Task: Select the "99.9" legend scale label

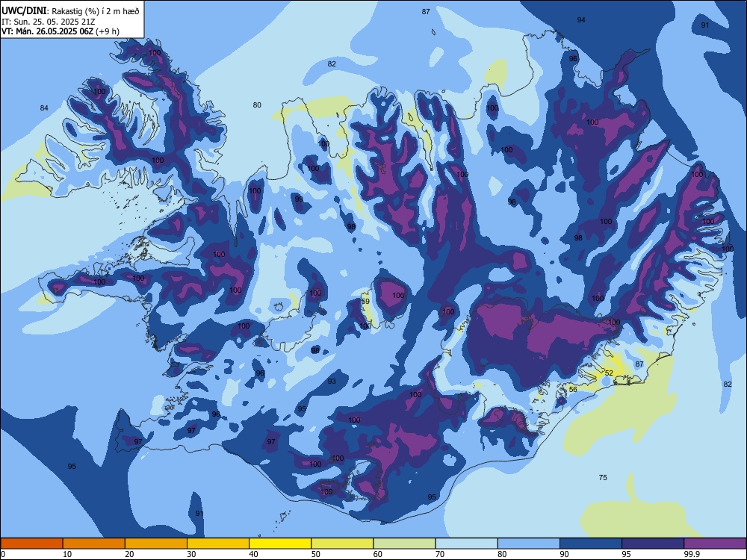Action: click(692, 554)
